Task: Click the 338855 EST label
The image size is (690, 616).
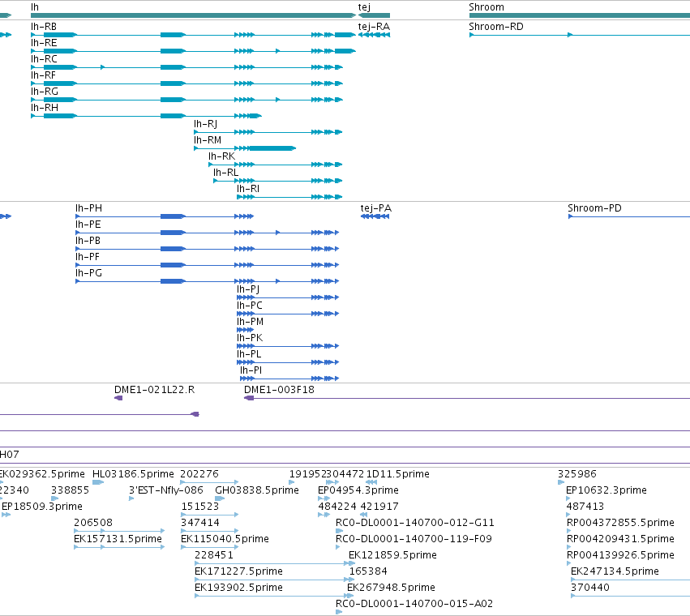Action: tap(70, 490)
